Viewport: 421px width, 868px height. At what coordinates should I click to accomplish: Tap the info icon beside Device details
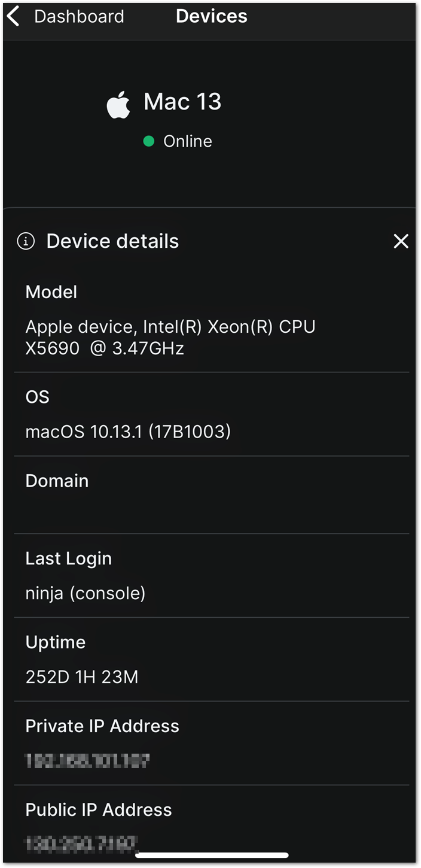[26, 241]
